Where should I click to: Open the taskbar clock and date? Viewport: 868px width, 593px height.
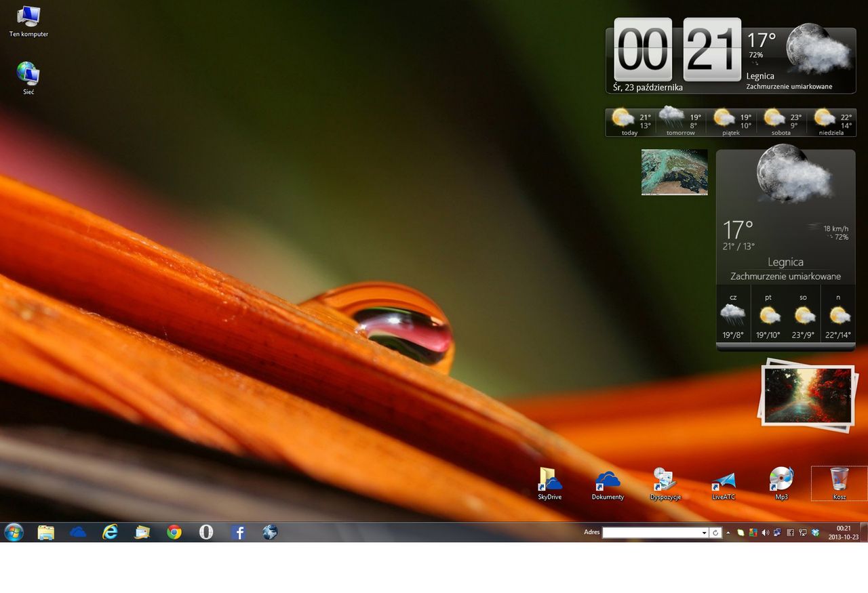(844, 533)
